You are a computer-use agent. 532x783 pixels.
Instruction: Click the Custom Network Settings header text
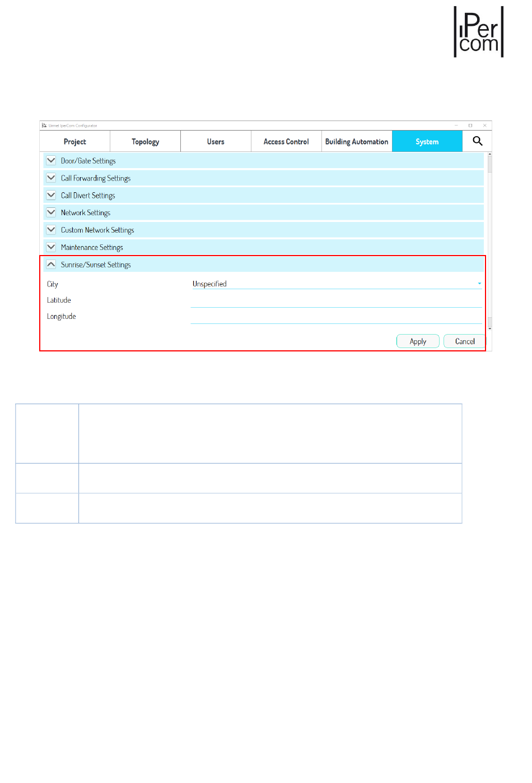(x=97, y=230)
